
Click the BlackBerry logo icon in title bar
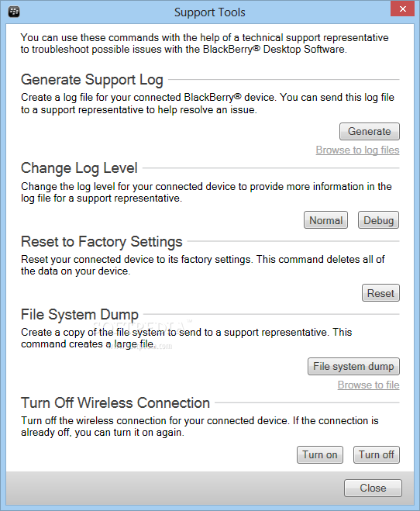click(14, 12)
